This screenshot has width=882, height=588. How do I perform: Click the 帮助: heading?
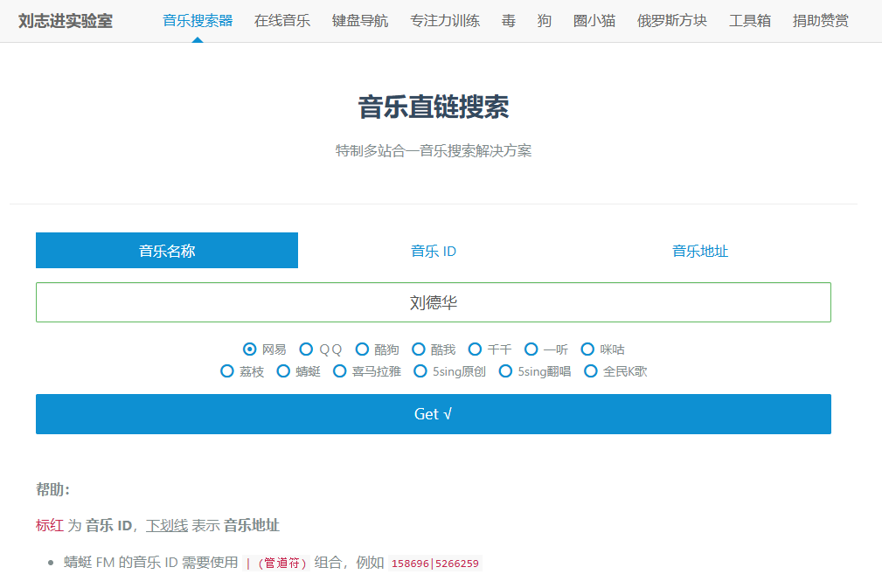[52, 489]
